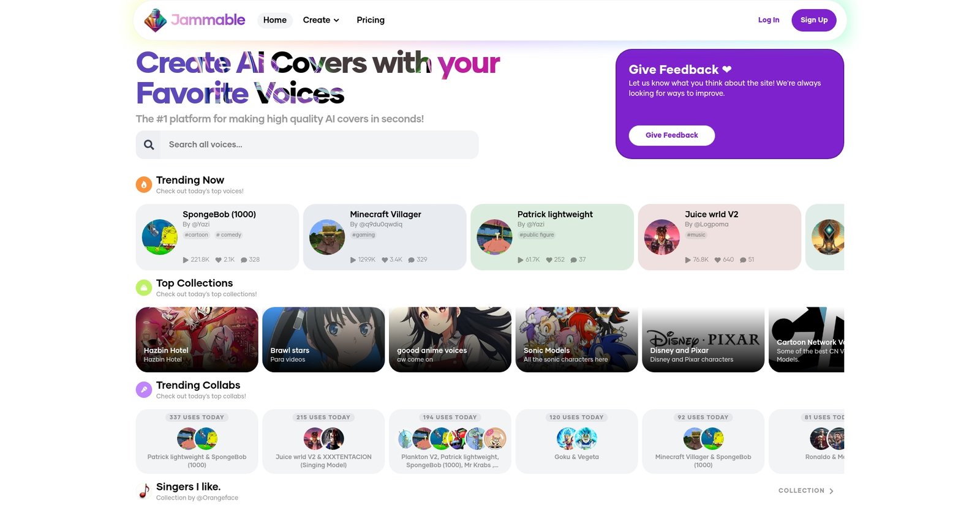The height and width of the screenshot is (510, 980).
Task: Click the Sign Up button
Action: click(x=814, y=20)
